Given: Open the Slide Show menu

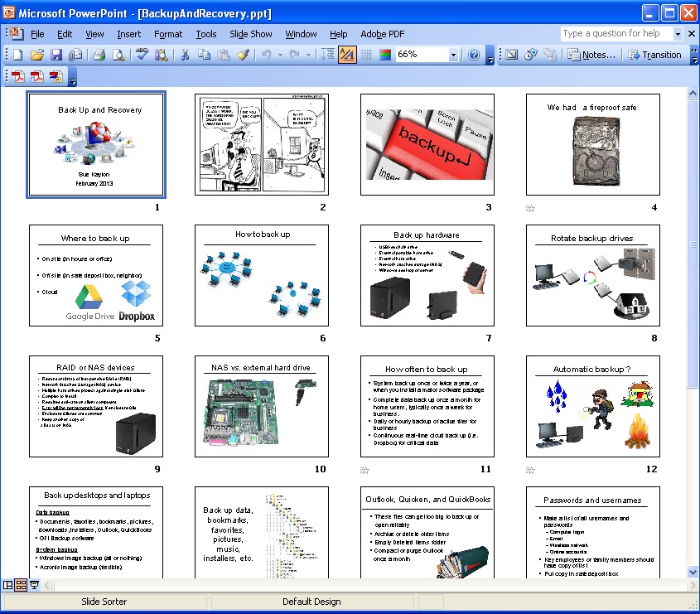Looking at the screenshot, I should pyautogui.click(x=251, y=34).
